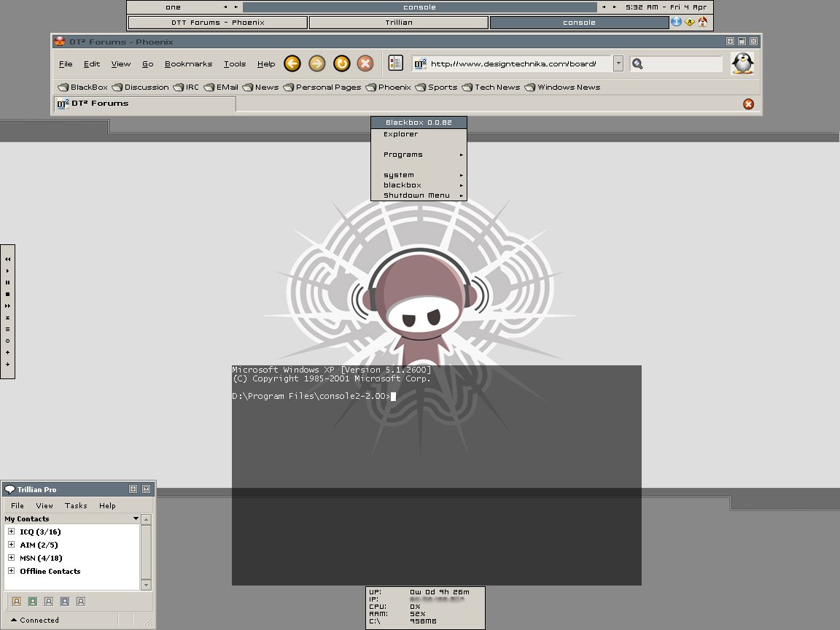
Task: Switch to the DTT Forums - Phoenix taskbar button
Action: click(218, 23)
